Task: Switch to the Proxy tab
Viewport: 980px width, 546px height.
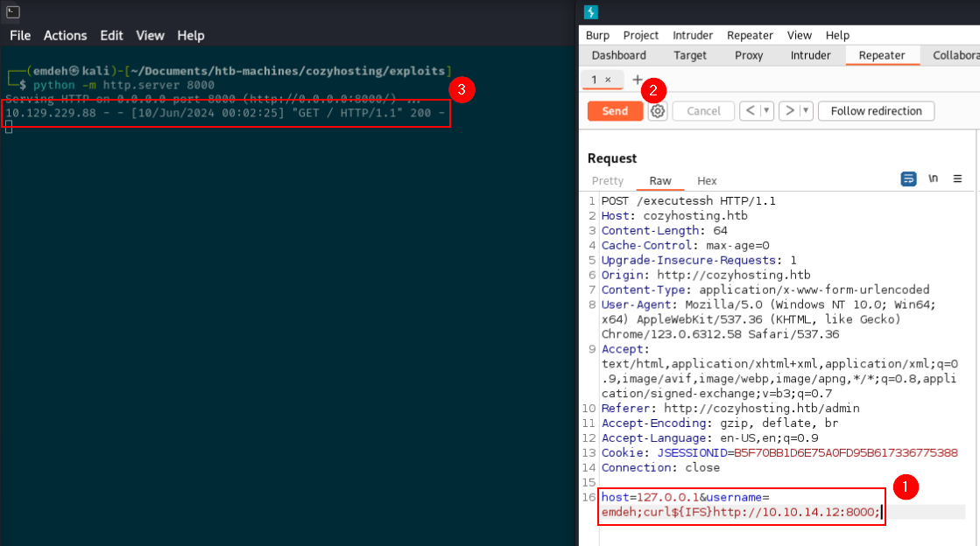Action: click(749, 56)
